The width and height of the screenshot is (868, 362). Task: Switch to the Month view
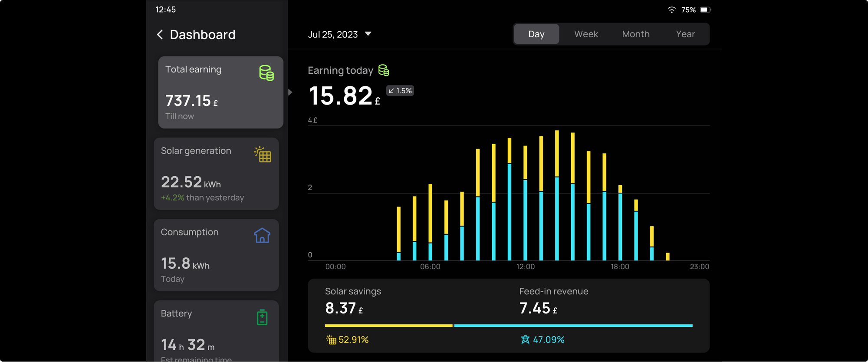[x=635, y=34]
